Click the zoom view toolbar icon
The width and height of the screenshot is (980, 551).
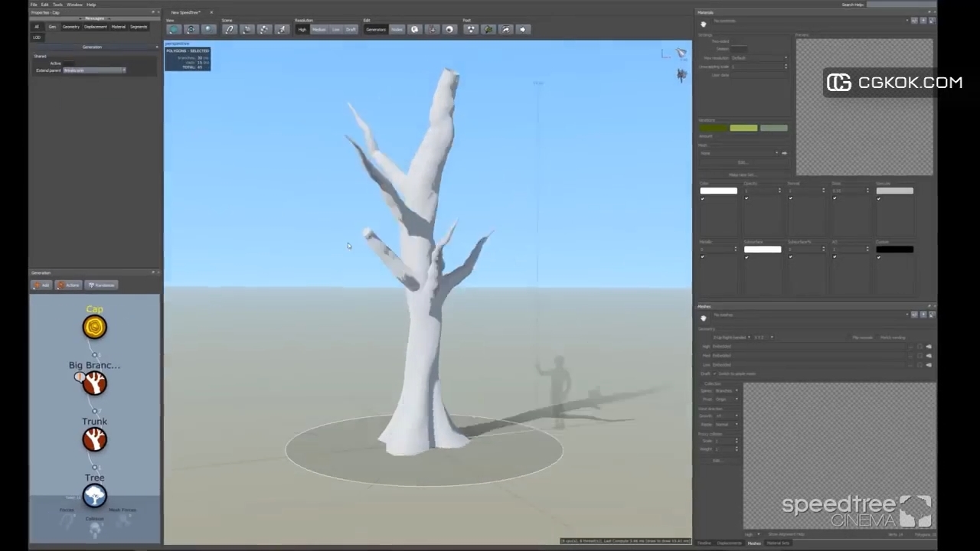[x=208, y=30]
